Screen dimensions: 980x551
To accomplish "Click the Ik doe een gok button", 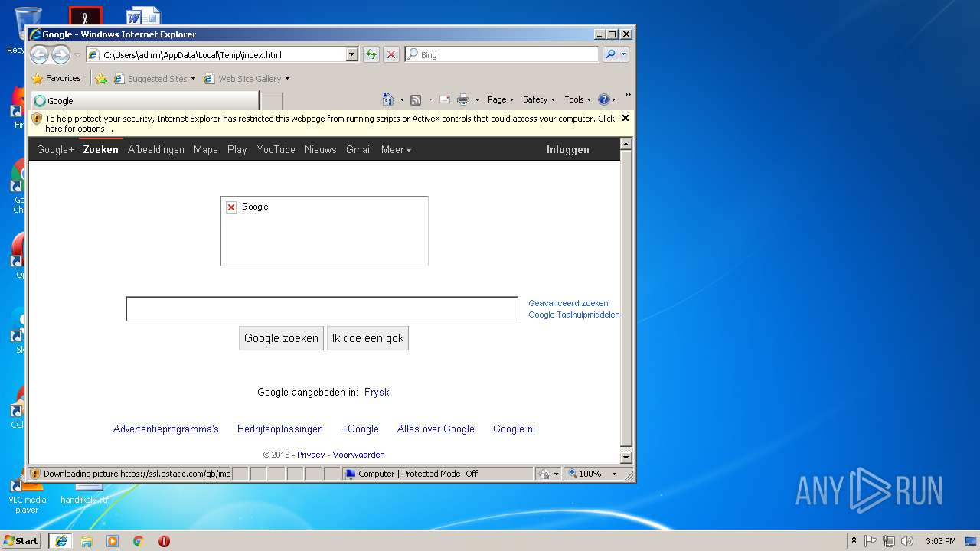I will tap(368, 338).
